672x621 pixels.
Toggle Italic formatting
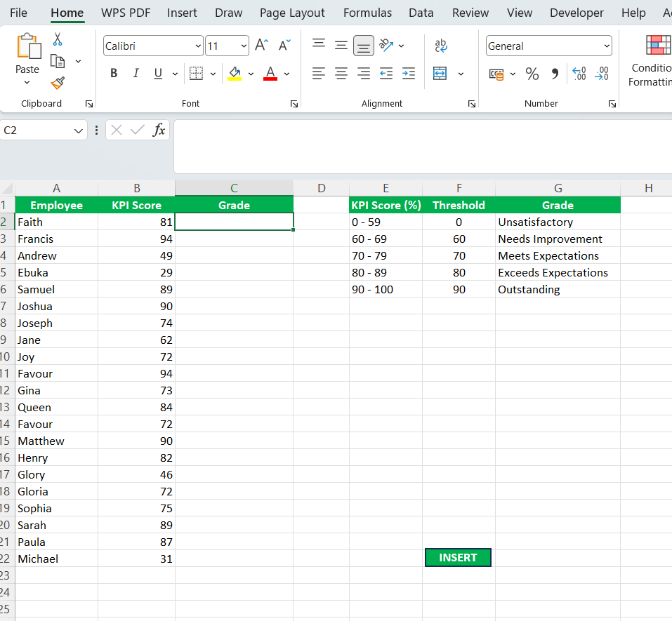click(136, 74)
